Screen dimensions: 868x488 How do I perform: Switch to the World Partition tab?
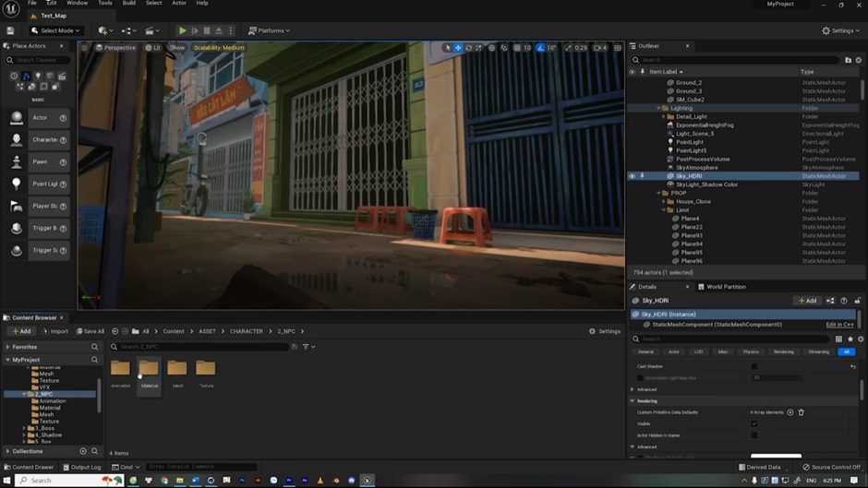pos(725,287)
